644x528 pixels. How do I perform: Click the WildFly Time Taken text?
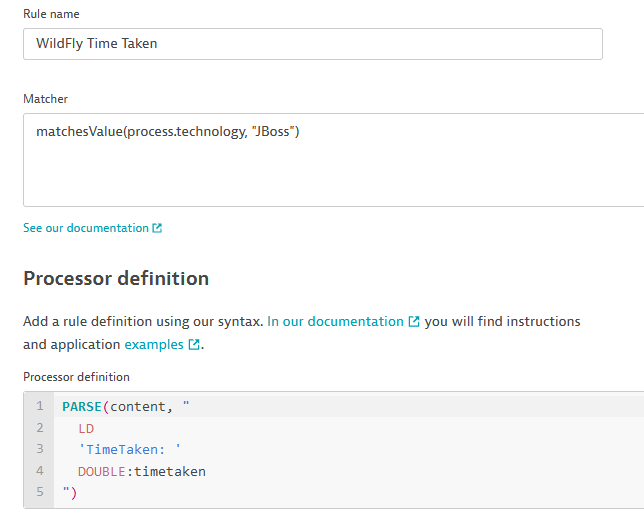(x=97, y=44)
